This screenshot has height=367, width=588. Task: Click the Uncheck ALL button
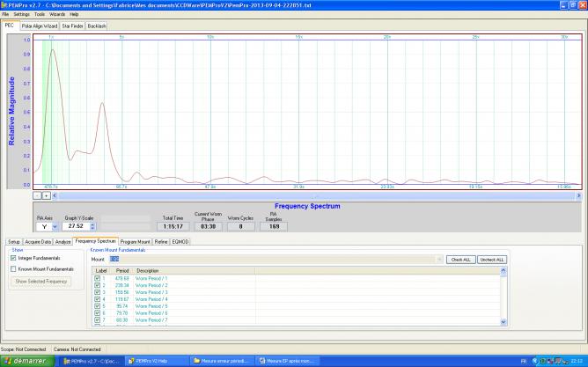492,260
